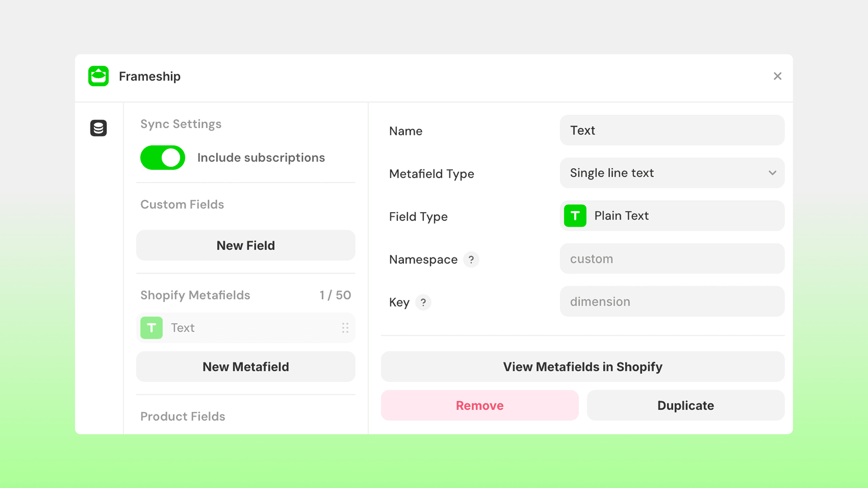Grab the drag handle on Text metafield
Image resolution: width=868 pixels, height=488 pixels.
pyautogui.click(x=345, y=328)
